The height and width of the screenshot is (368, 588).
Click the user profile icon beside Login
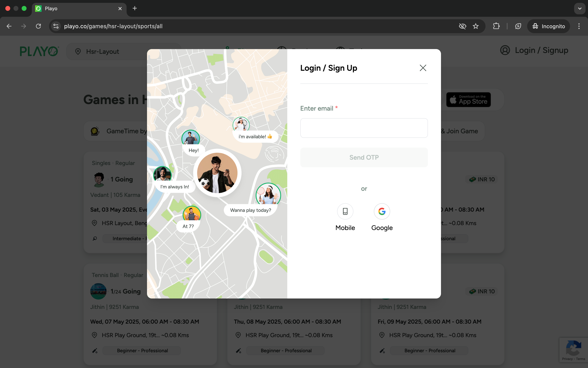click(x=505, y=50)
